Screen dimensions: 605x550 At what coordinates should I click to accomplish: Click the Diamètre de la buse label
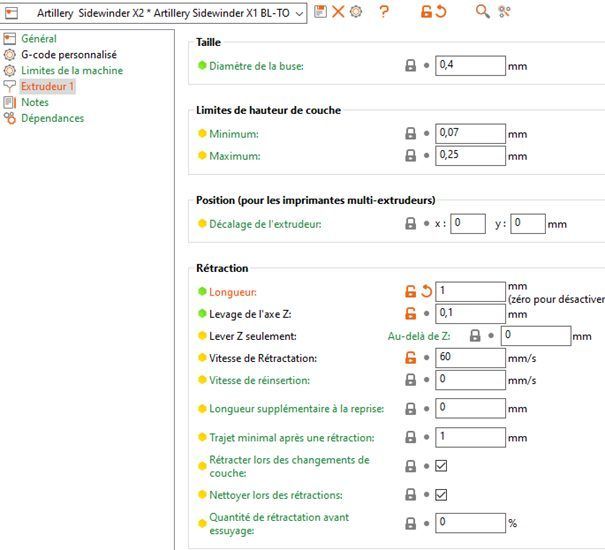(256, 66)
